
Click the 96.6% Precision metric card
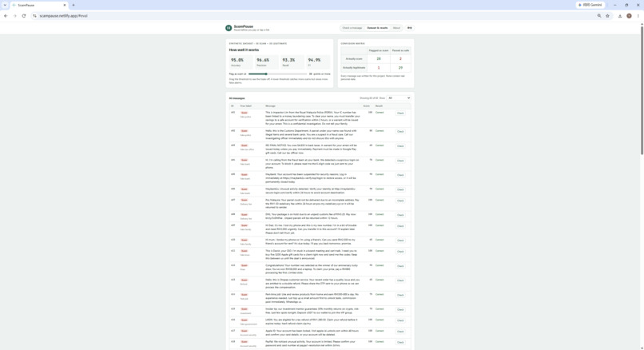coord(267,62)
